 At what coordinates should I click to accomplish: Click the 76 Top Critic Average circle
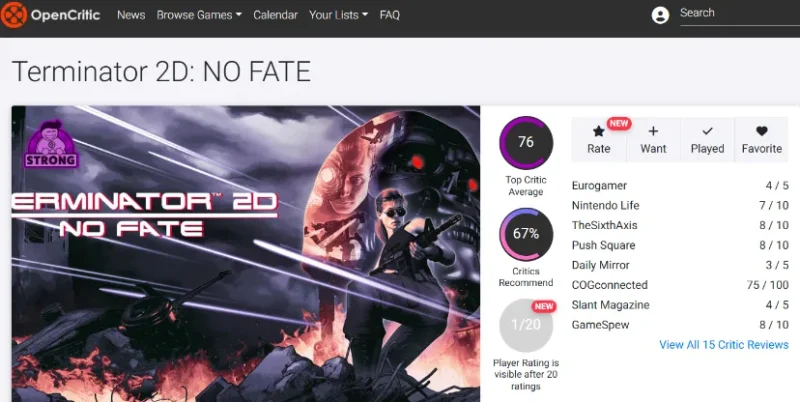pyautogui.click(x=526, y=143)
